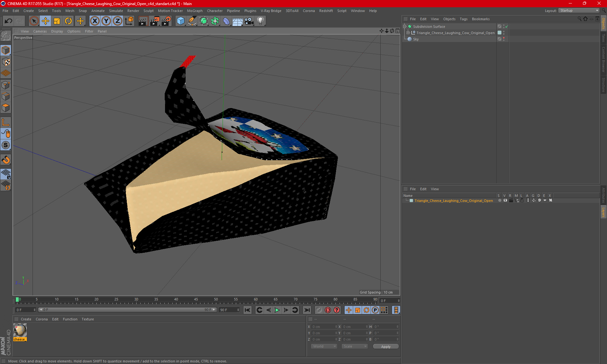Screen dimensions: 607x364
Task: Activate the Scale tool in top toolbar
Action: [x=57, y=21]
